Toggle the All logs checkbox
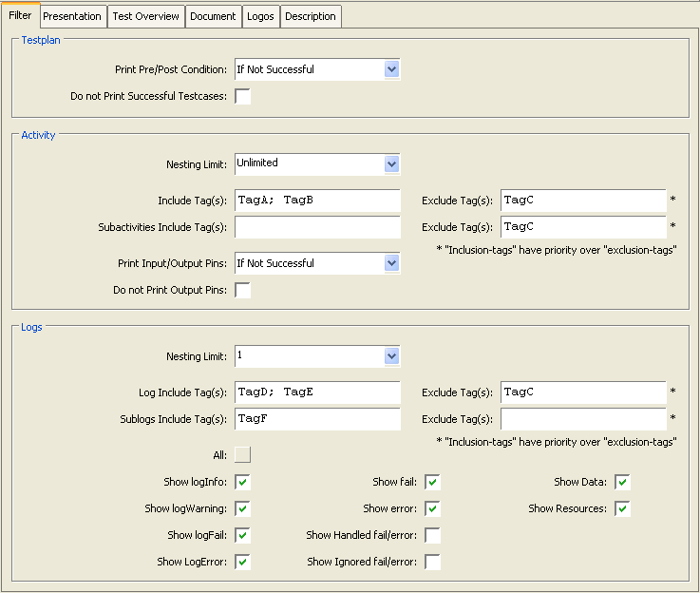700x593 pixels. tap(243, 455)
